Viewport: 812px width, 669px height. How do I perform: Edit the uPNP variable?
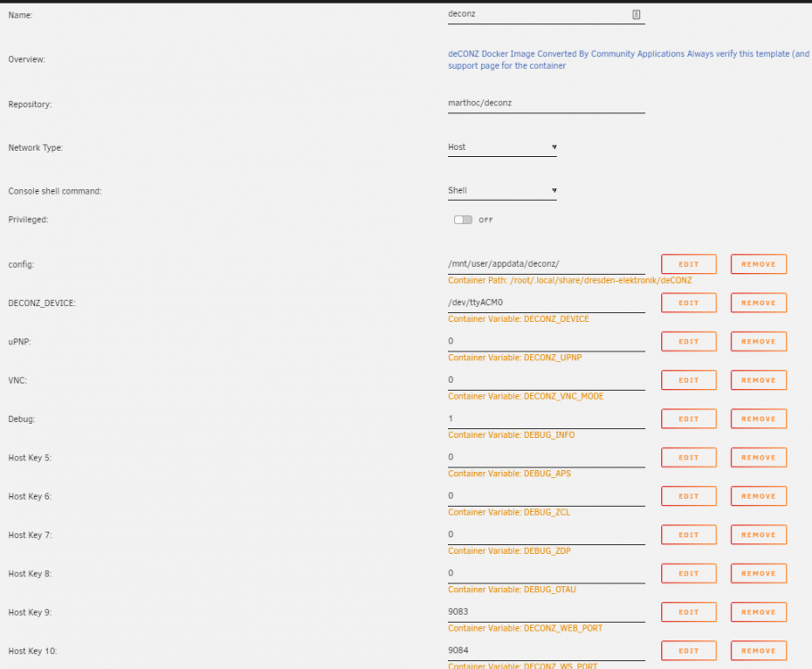(688, 342)
